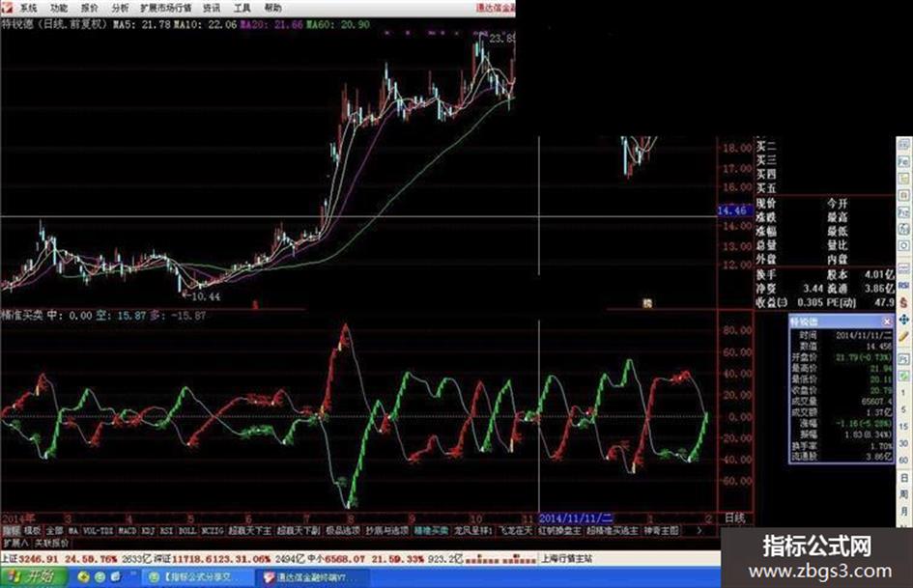Open the 关联报价 tab
This screenshot has height=588, width=913.
click(51, 543)
